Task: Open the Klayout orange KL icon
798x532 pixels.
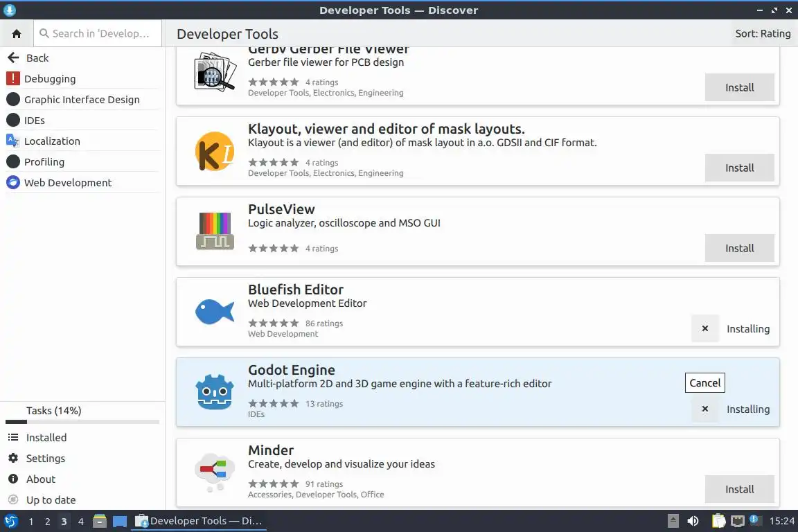Action: pyautogui.click(x=215, y=151)
